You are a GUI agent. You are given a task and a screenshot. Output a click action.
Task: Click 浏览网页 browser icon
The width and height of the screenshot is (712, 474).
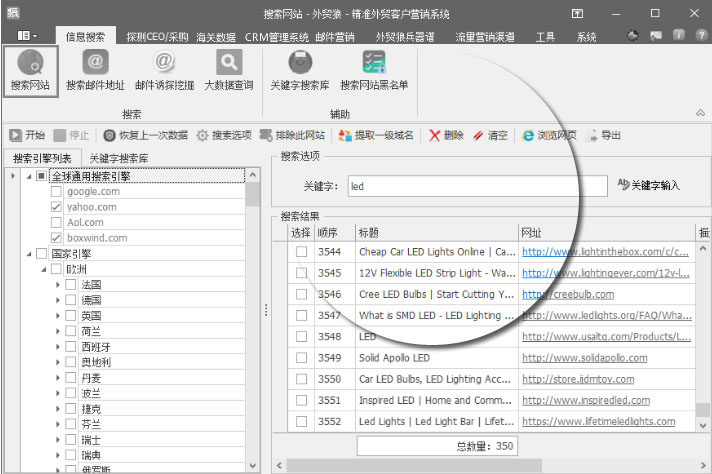click(x=549, y=135)
